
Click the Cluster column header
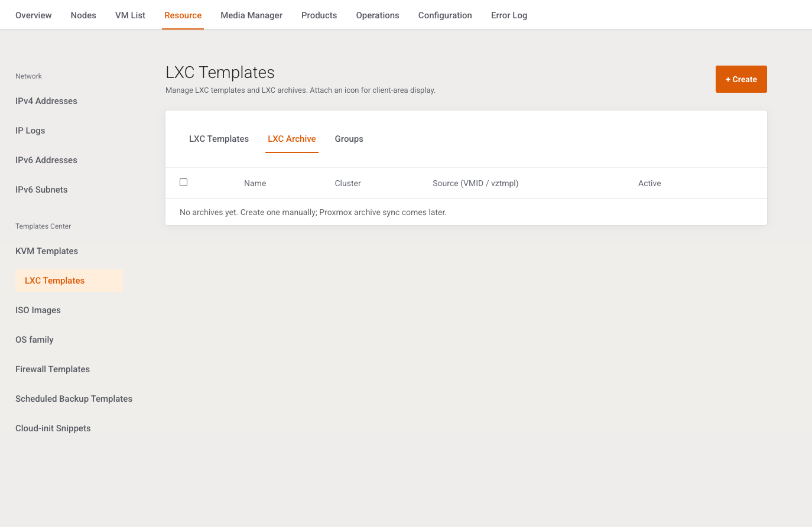(x=347, y=183)
